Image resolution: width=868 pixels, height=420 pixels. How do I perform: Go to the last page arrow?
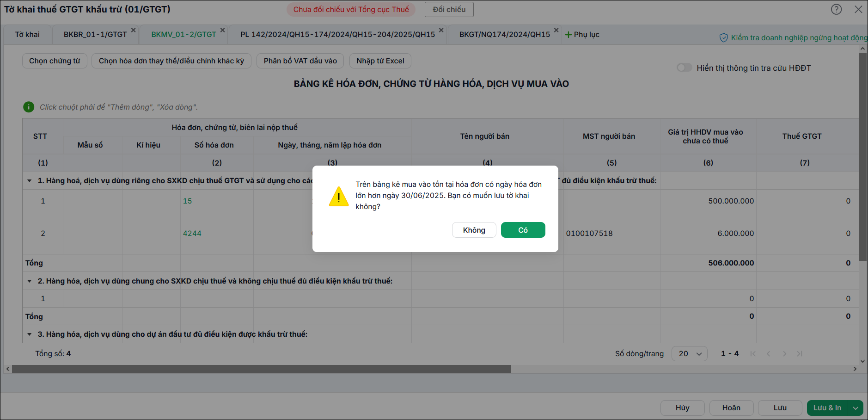click(x=800, y=354)
